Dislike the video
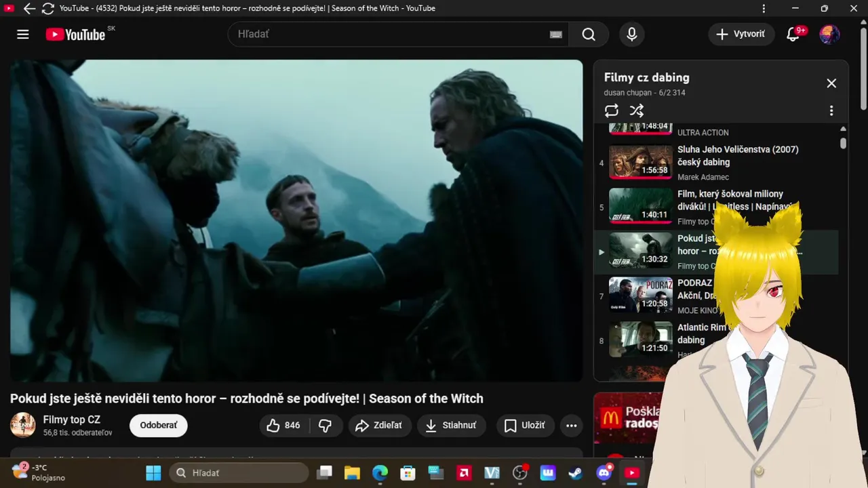The width and height of the screenshot is (868, 488). tap(325, 426)
